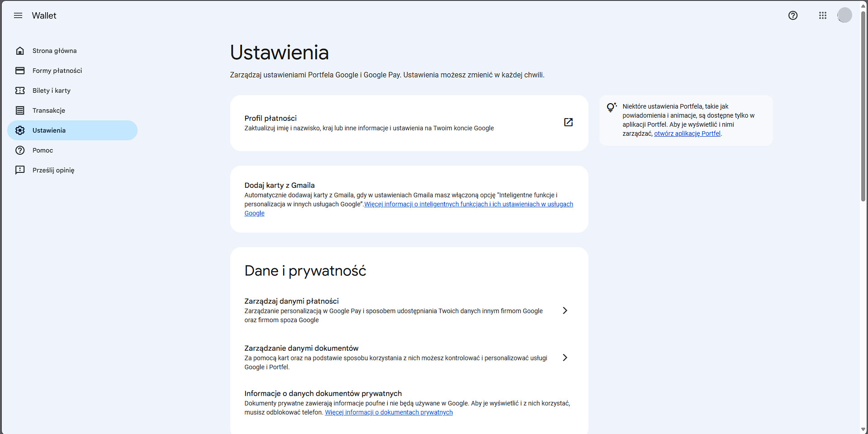Open Zarządzanie danymi dokumentów row
868x434 pixels.
click(x=409, y=358)
